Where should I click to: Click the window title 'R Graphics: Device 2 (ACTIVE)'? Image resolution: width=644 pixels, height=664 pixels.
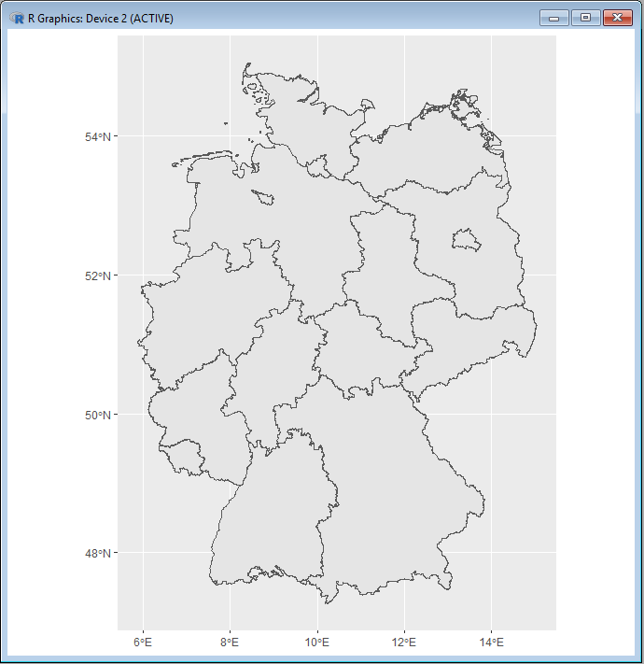(101, 19)
